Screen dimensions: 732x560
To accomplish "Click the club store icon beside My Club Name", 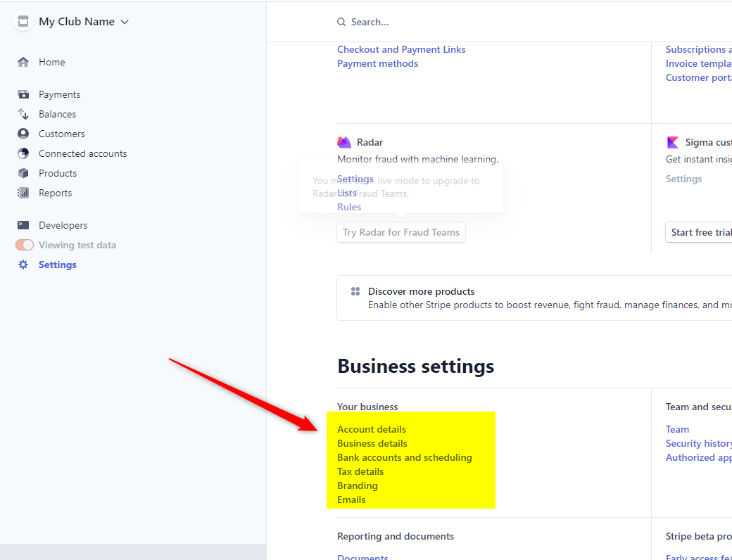I will click(x=23, y=22).
